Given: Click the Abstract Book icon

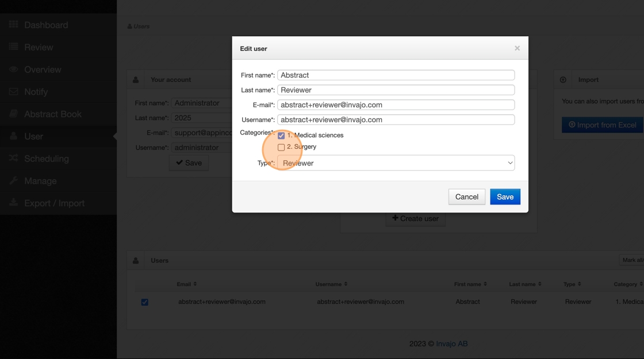Looking at the screenshot, I should coord(14,113).
